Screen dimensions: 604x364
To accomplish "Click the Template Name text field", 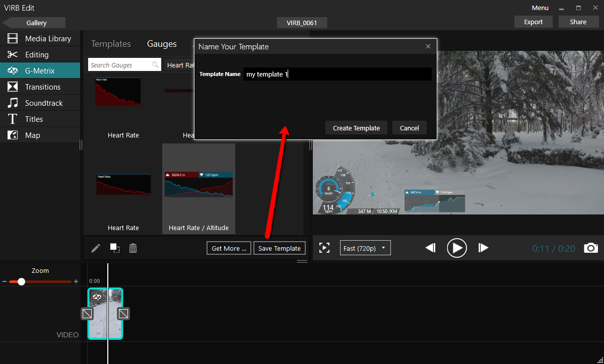I will tap(337, 74).
